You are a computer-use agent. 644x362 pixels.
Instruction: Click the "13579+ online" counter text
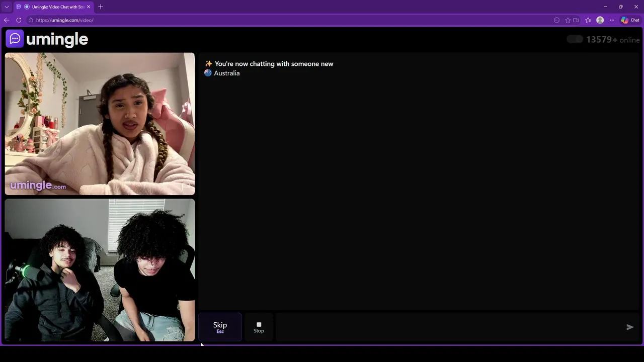[x=613, y=40]
